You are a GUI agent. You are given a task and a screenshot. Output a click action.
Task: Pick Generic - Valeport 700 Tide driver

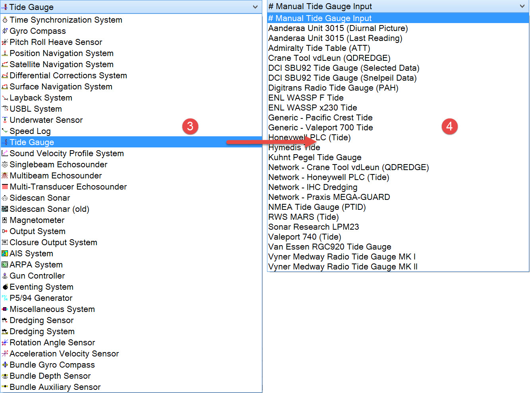398,128
